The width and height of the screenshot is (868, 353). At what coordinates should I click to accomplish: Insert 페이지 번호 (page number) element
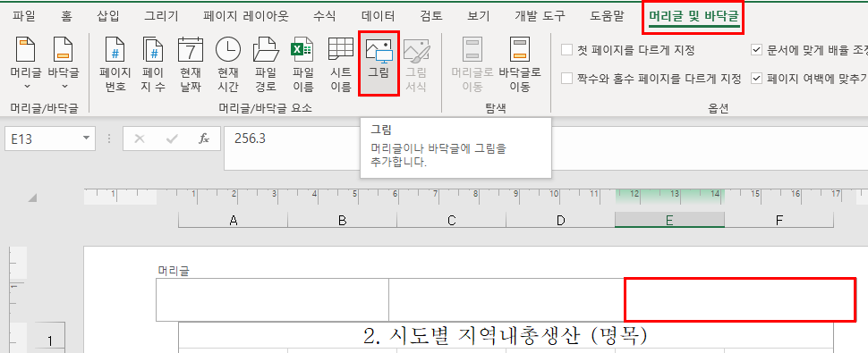[115, 63]
